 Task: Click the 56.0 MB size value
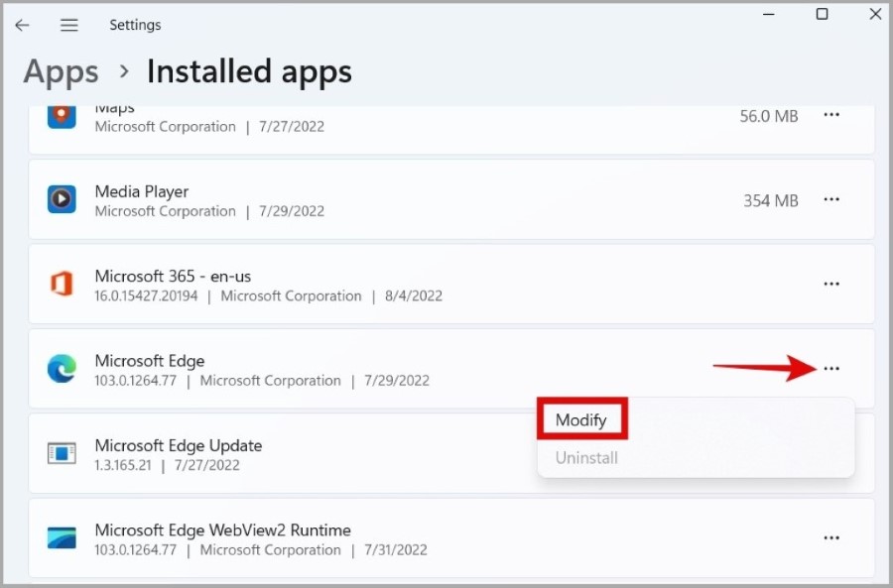click(x=769, y=116)
